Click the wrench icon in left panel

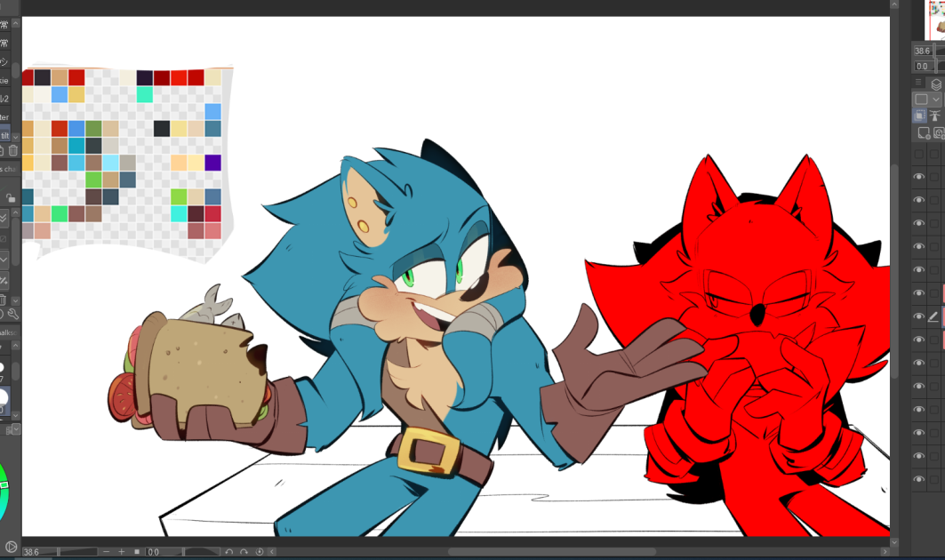(x=12, y=315)
